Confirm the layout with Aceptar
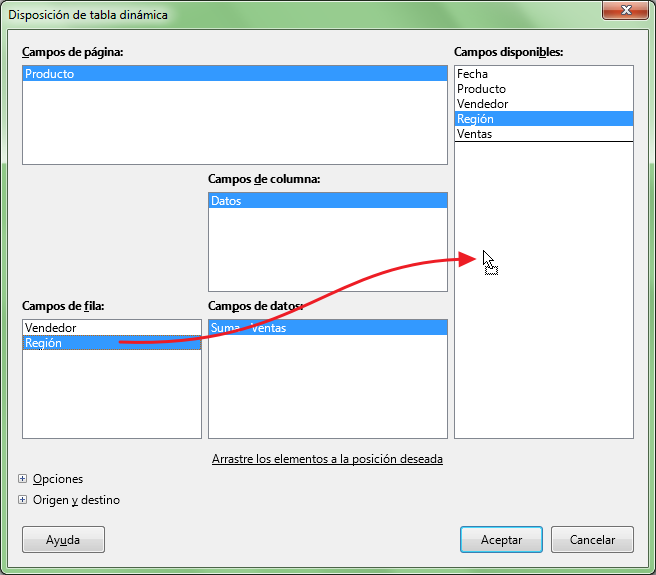Image resolution: width=656 pixels, height=575 pixels. pyautogui.click(x=501, y=539)
